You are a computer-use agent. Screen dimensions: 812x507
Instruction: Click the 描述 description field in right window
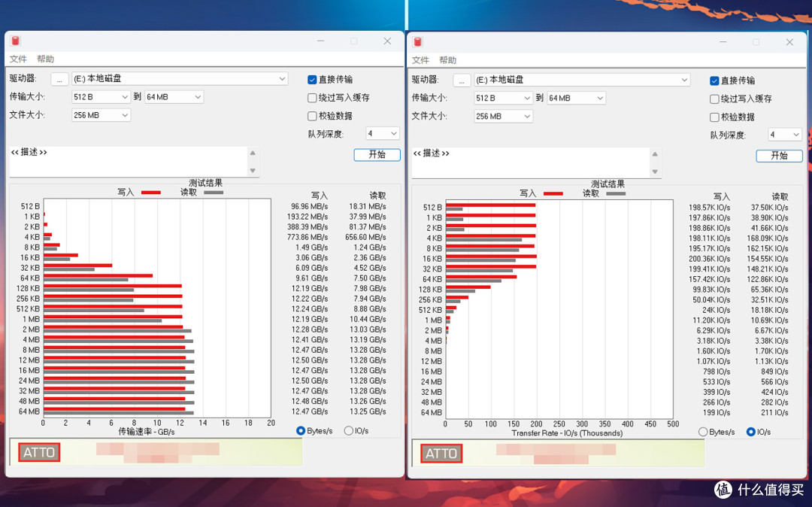(531, 162)
